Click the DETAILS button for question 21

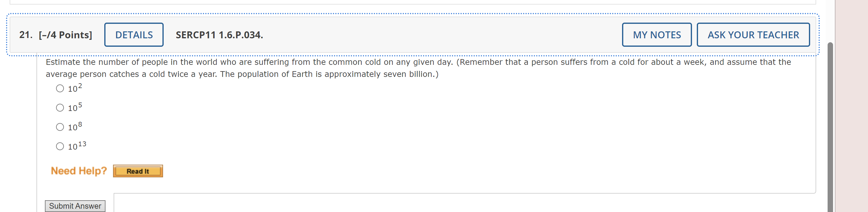click(134, 34)
